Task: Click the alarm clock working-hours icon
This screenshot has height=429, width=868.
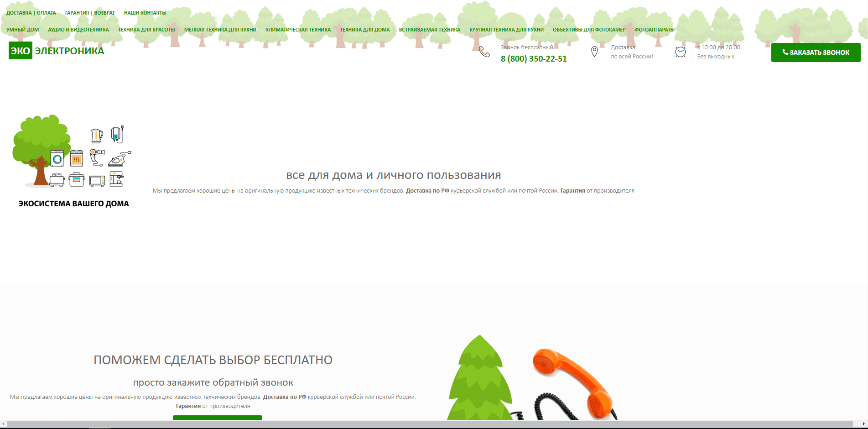Action: click(x=680, y=52)
